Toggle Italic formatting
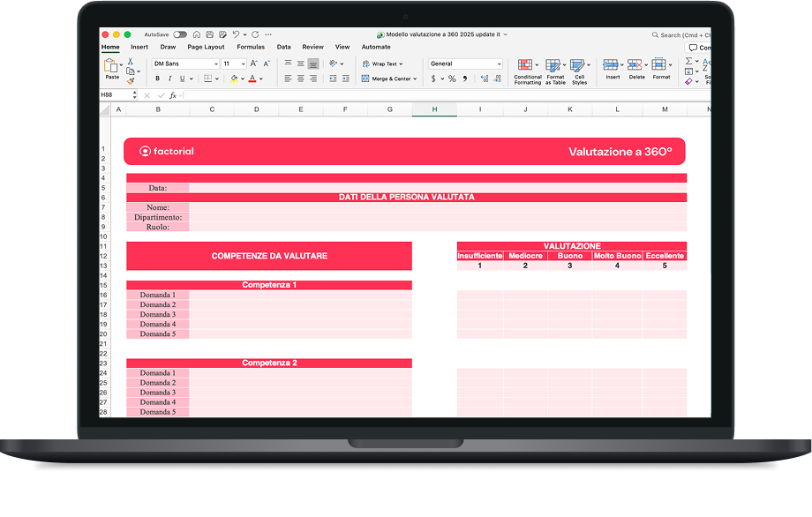 (x=169, y=79)
